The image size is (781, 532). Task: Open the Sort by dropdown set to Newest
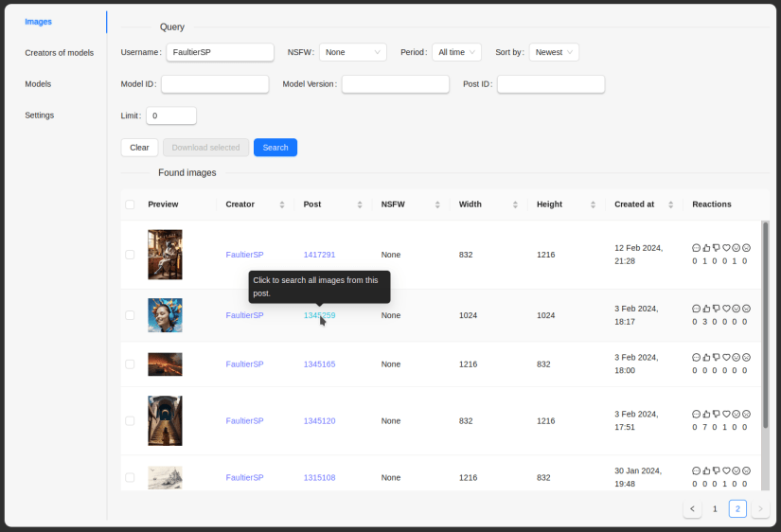(554, 53)
